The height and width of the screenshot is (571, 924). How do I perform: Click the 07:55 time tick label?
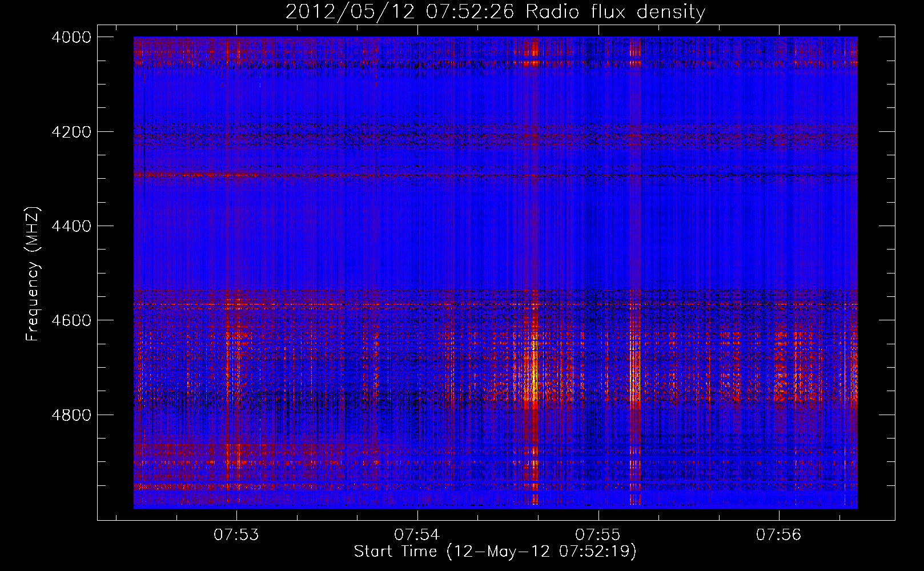(598, 534)
